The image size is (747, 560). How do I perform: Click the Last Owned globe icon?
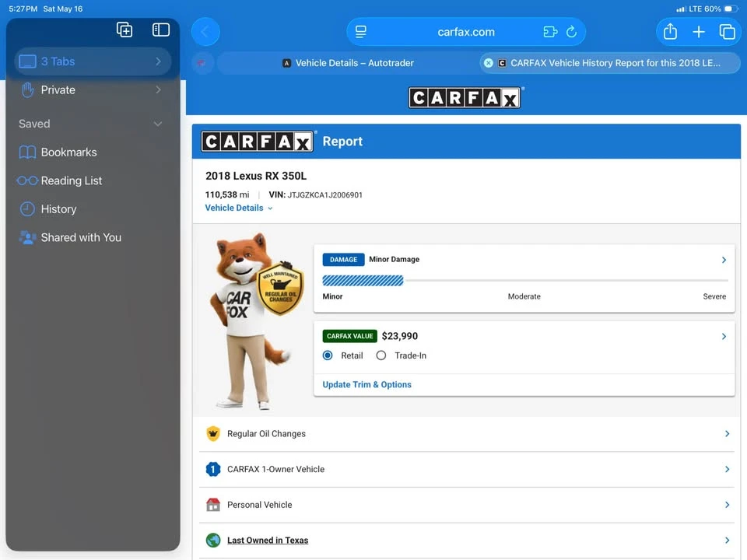tap(213, 541)
